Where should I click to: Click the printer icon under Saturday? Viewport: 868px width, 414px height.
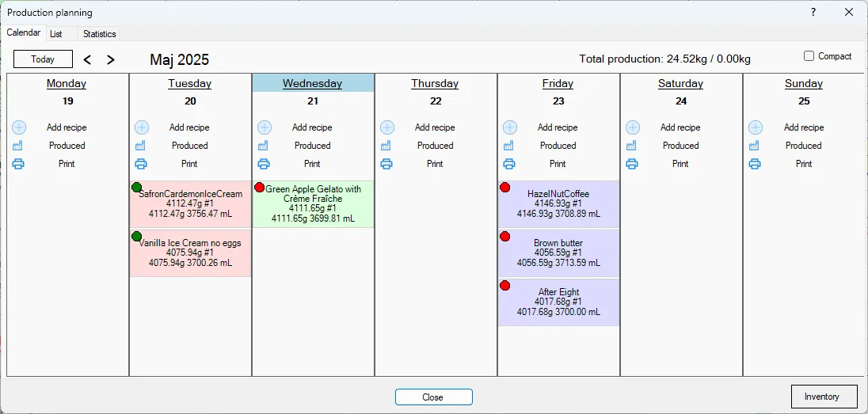coord(632,164)
